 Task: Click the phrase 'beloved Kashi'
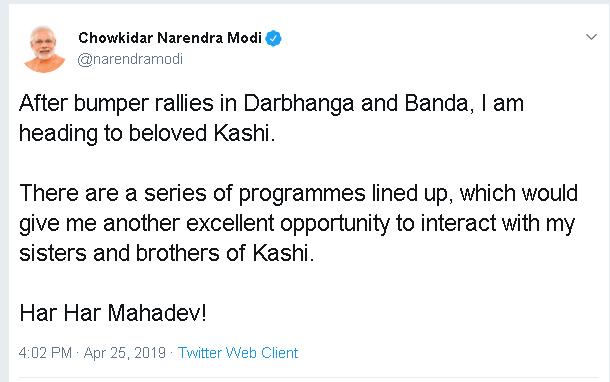[x=202, y=133]
